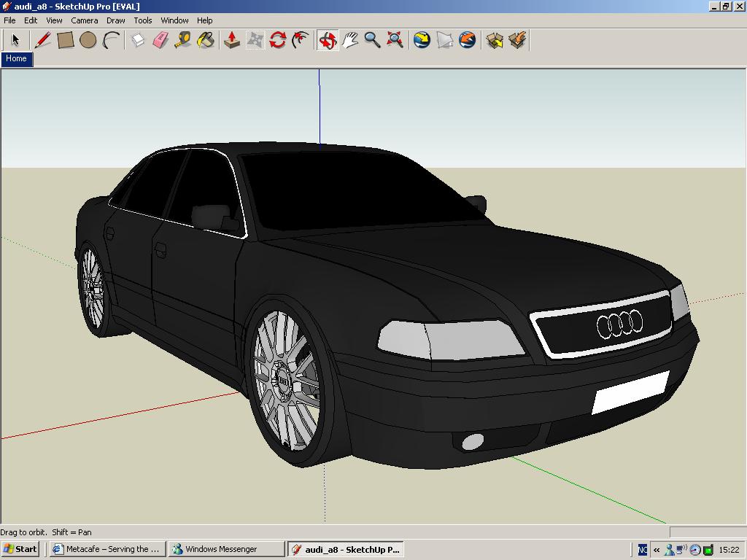Click the speedometer gauge tray icon
The width and height of the screenshot is (747, 560).
point(695,550)
